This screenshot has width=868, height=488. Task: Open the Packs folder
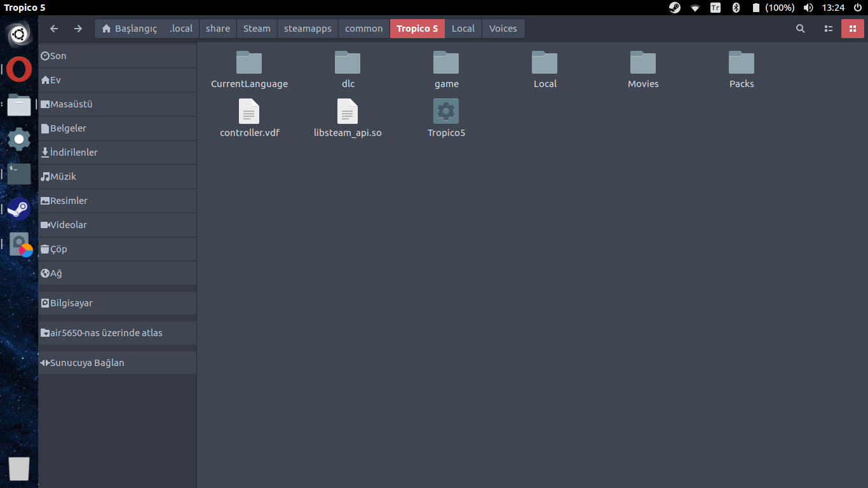click(742, 63)
